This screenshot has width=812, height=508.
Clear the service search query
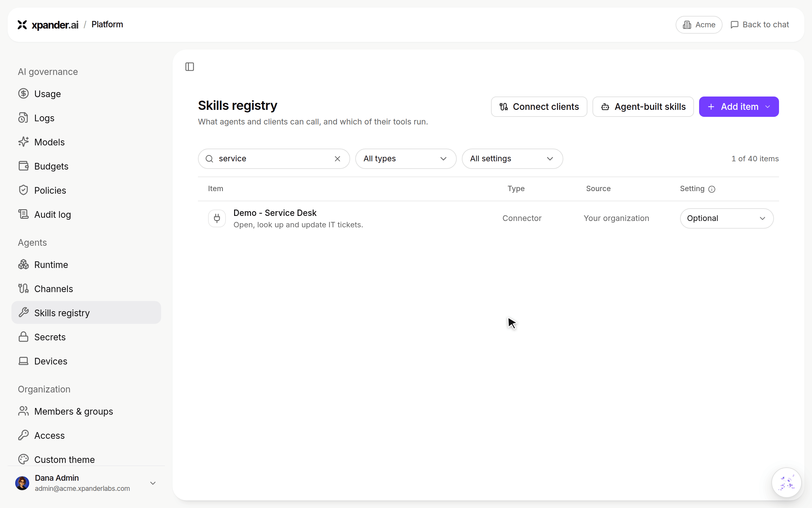(337, 158)
